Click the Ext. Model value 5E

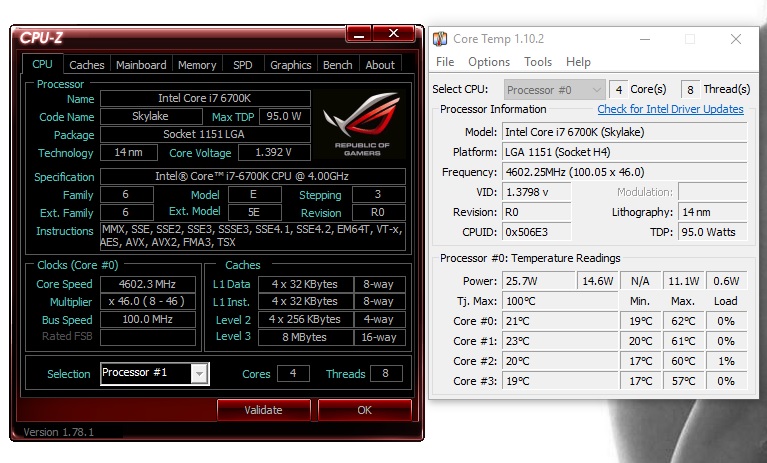click(254, 212)
